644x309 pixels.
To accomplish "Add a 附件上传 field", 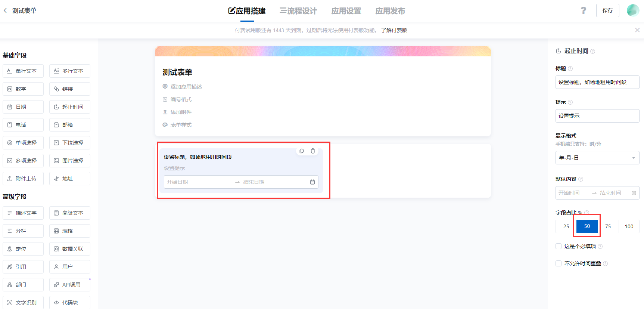I will pyautogui.click(x=23, y=179).
